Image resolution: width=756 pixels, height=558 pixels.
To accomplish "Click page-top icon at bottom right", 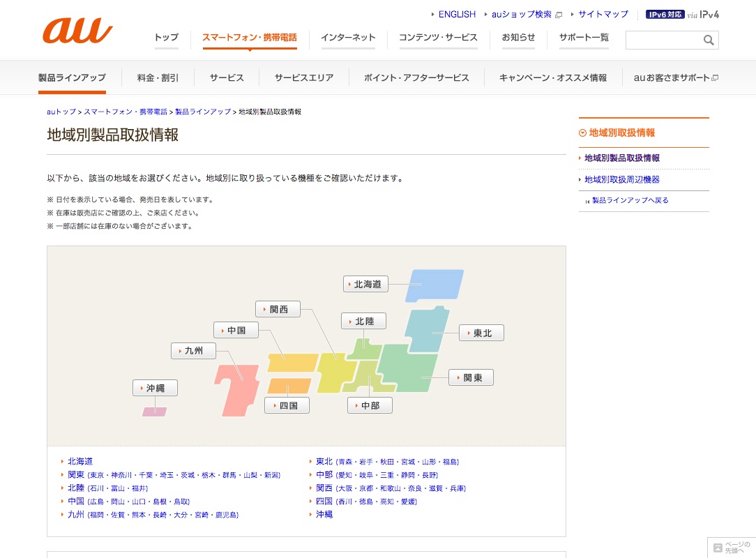I will (732, 548).
